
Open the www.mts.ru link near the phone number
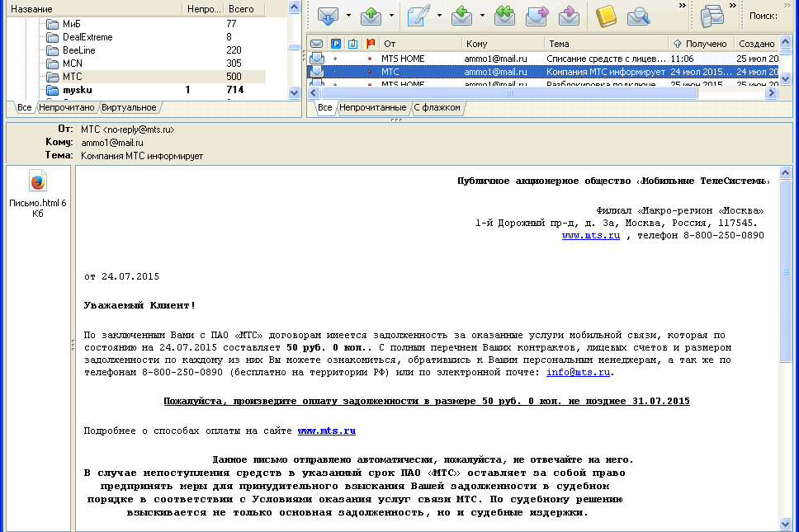pyautogui.click(x=591, y=235)
